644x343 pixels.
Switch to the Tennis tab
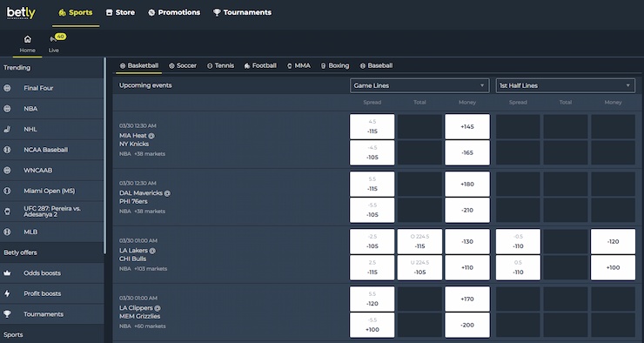coord(220,65)
